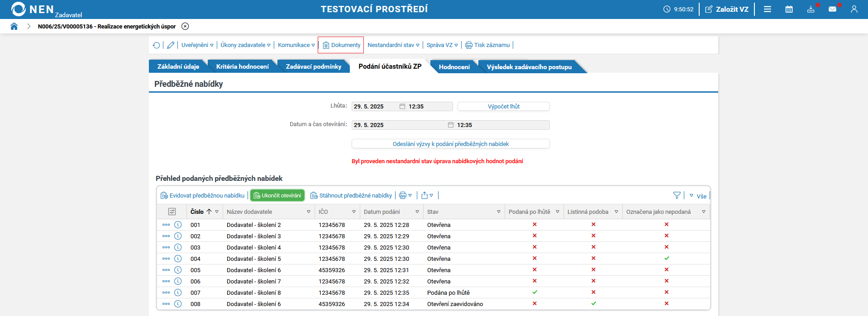Viewport: 868px width, 316px height.
Task: Open table column settings icon
Action: (x=172, y=212)
